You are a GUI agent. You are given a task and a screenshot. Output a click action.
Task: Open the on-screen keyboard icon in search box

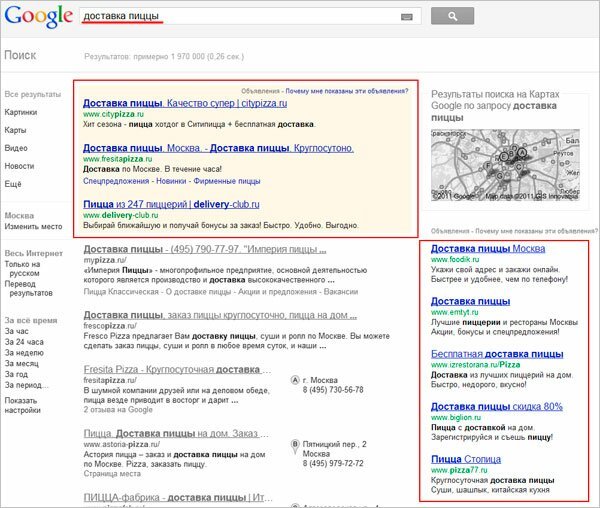coord(407,17)
